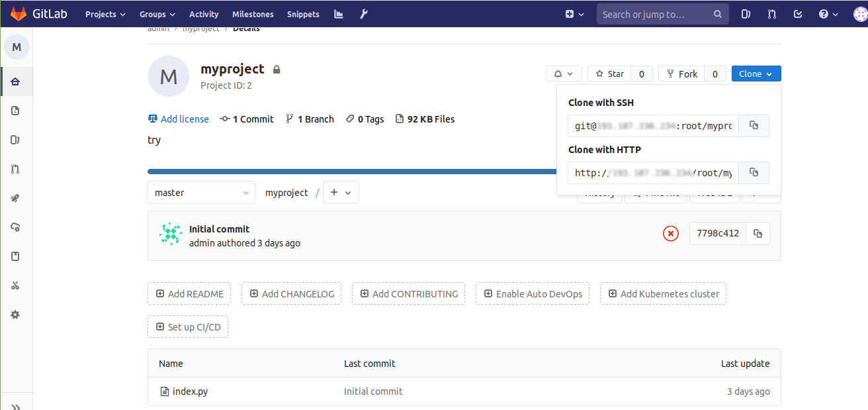The width and height of the screenshot is (868, 410).
Task: Open the 1 Branch link
Action: [x=310, y=119]
